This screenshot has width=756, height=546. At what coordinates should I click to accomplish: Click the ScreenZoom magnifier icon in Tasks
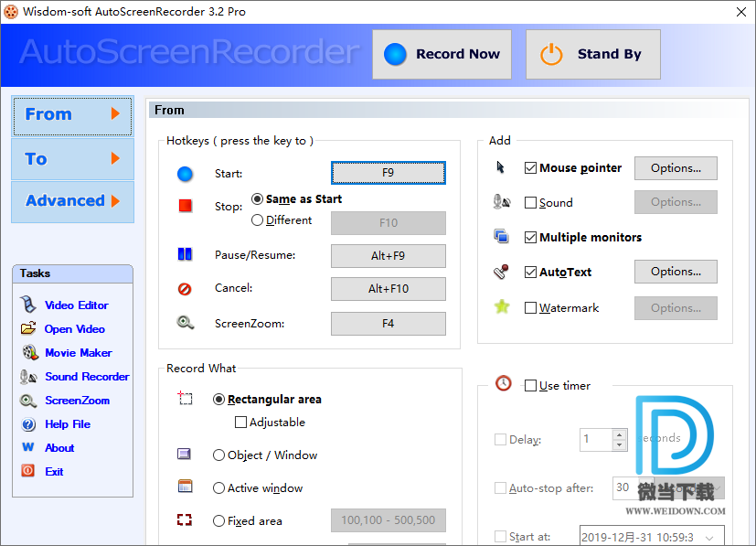tap(28, 401)
